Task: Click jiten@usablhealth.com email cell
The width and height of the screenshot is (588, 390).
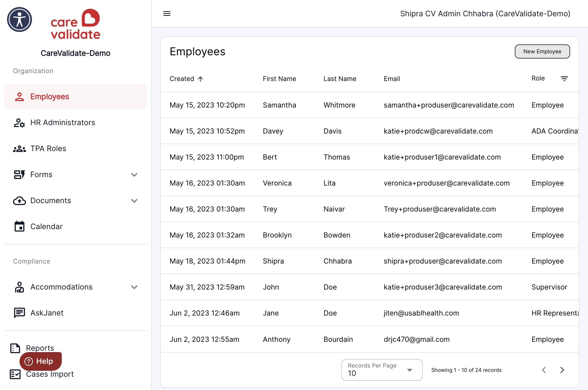Action: 421,313
